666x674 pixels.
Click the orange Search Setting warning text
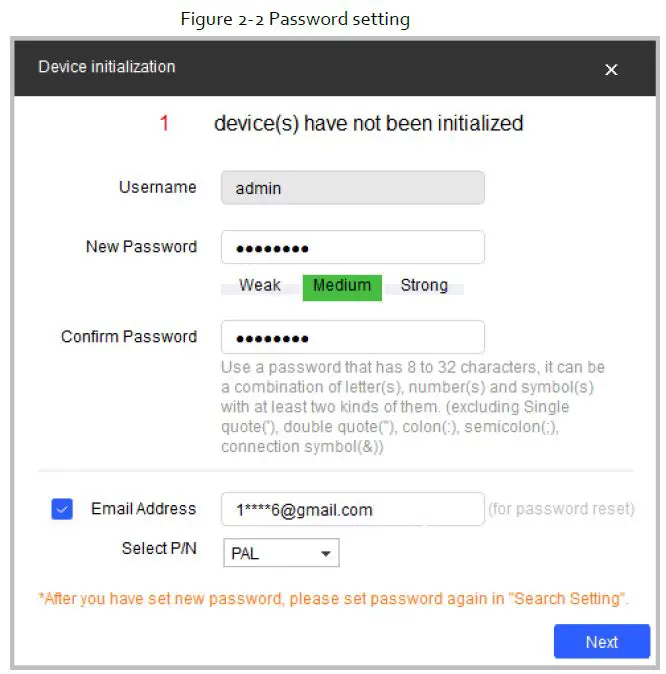333,599
